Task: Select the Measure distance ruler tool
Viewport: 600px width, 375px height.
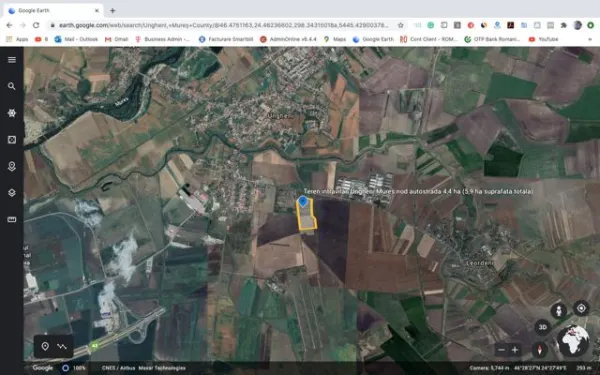Action: [12, 219]
